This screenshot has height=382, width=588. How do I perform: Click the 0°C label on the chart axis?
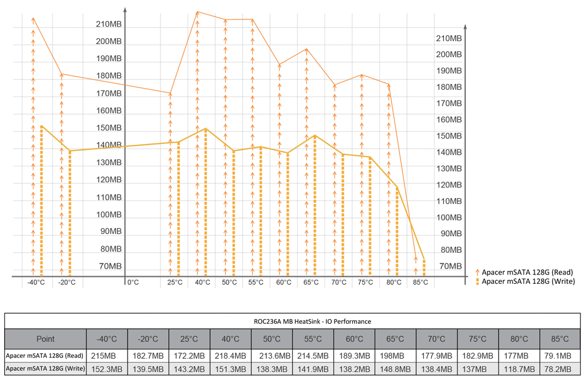(x=133, y=283)
